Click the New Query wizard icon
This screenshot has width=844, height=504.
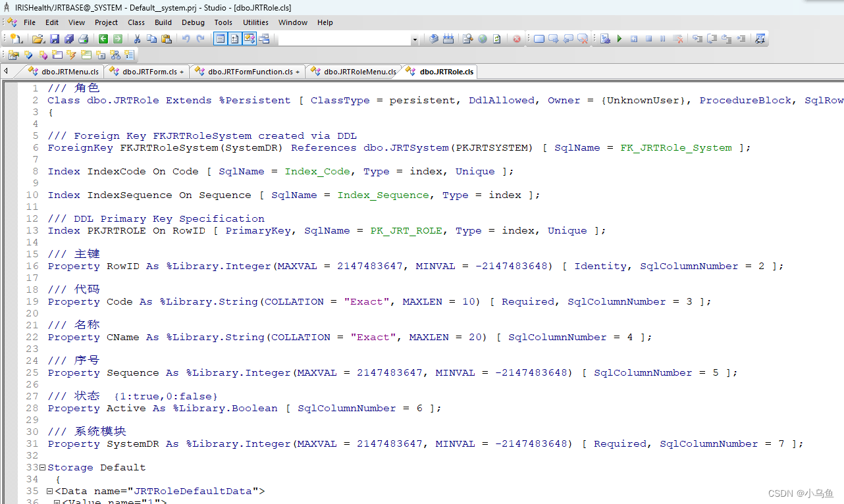[71, 55]
